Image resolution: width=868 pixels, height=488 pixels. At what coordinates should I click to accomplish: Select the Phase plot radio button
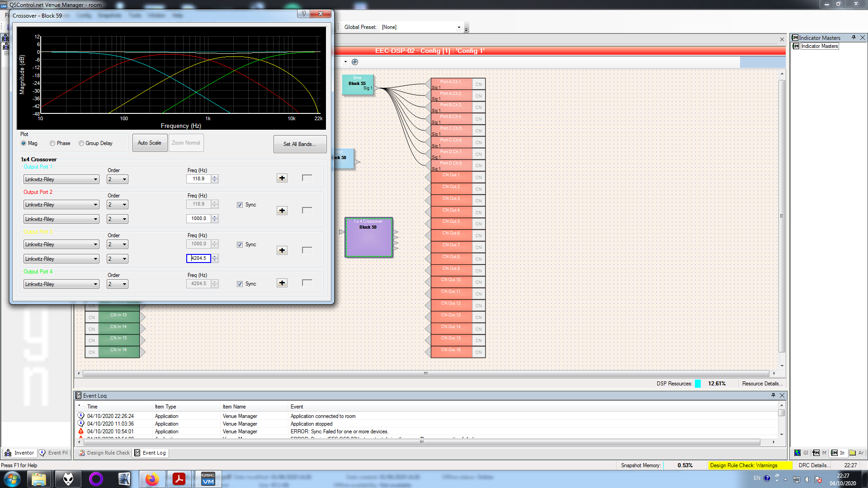(x=52, y=143)
